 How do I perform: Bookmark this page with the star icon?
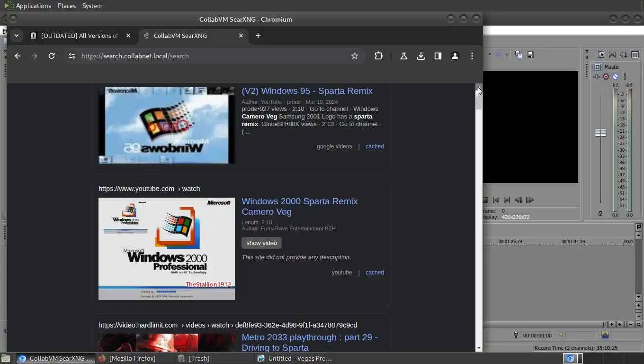click(x=355, y=56)
